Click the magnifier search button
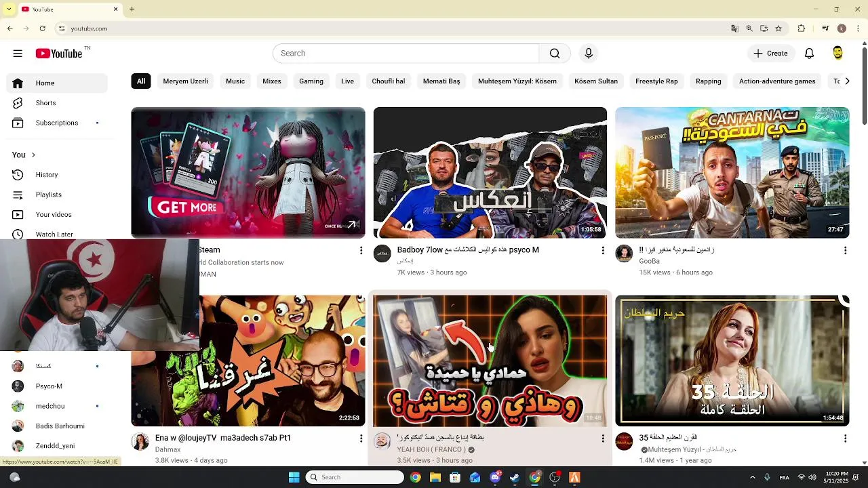The image size is (868, 488). (x=555, y=54)
